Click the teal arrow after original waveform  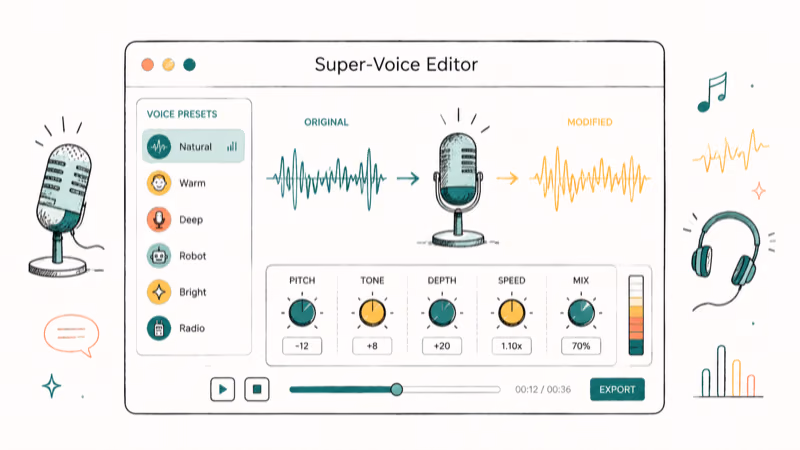[408, 178]
